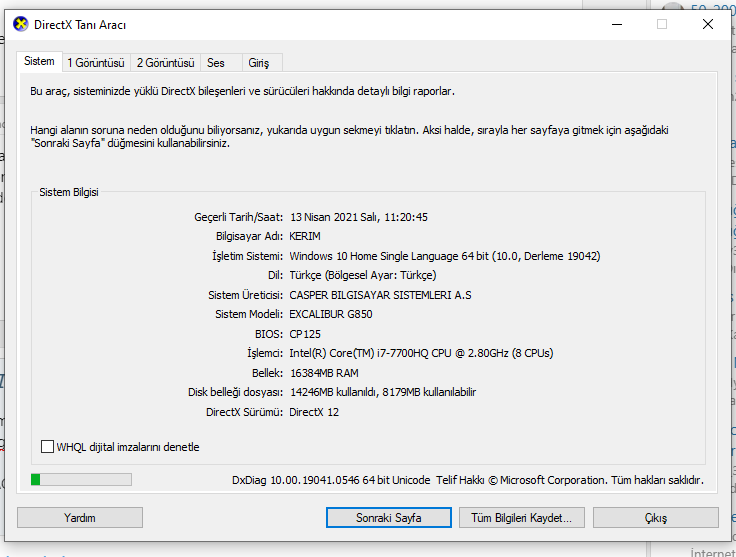Exit with the Çıkış button
Image resolution: width=736 pixels, height=557 pixels.
(656, 518)
